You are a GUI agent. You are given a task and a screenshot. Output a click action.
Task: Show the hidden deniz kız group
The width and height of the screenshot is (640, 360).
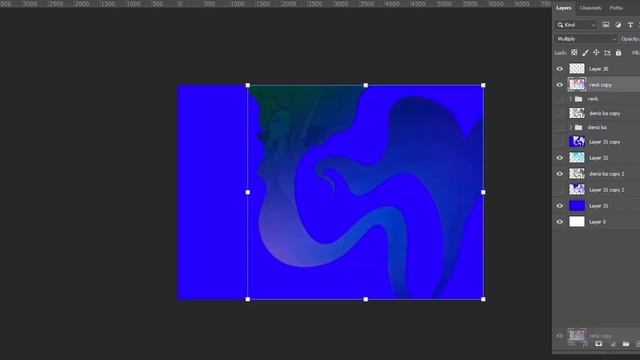coord(560,127)
